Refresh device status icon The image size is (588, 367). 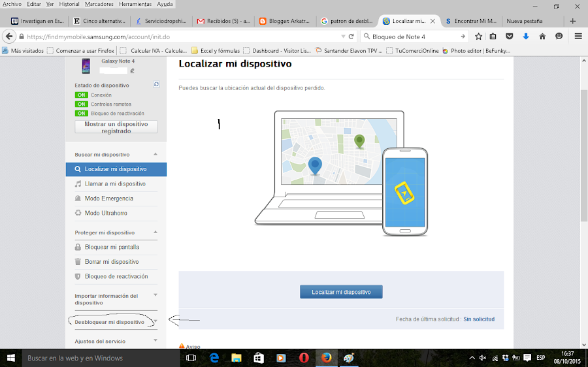coord(156,84)
